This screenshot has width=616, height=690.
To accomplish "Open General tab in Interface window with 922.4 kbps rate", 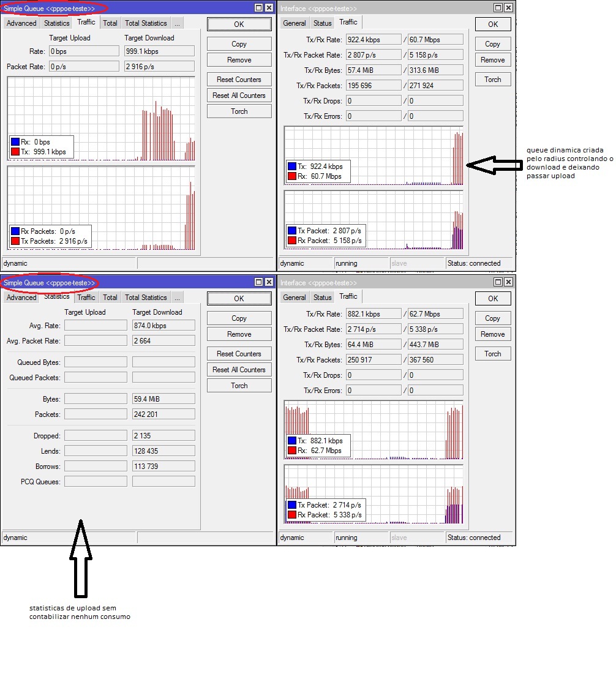I will tap(295, 23).
